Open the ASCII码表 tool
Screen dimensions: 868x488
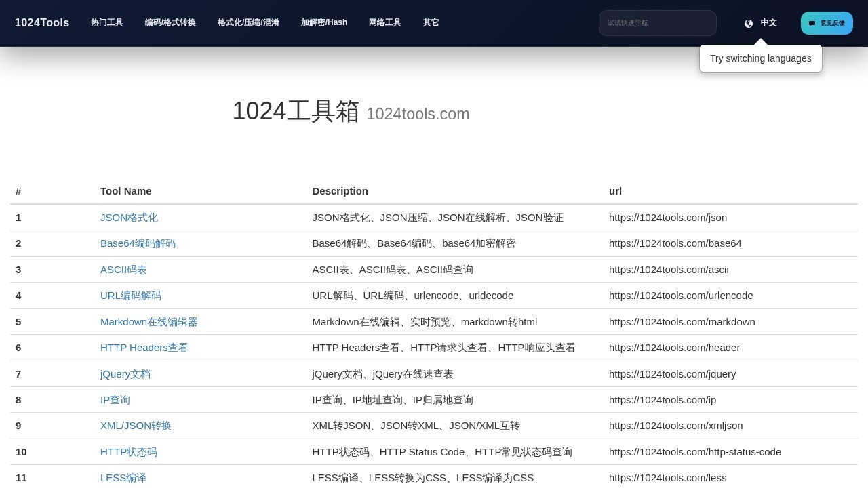pos(123,270)
